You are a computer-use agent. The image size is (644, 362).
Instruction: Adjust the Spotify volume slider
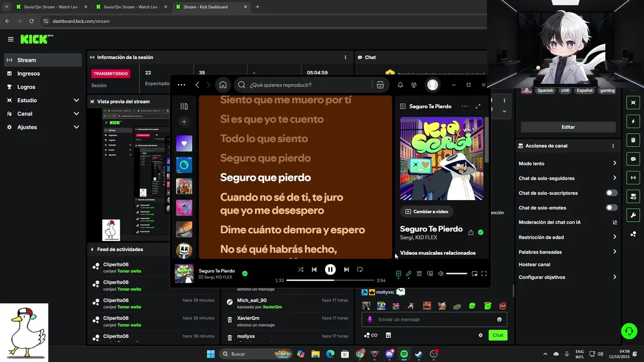[456, 274]
